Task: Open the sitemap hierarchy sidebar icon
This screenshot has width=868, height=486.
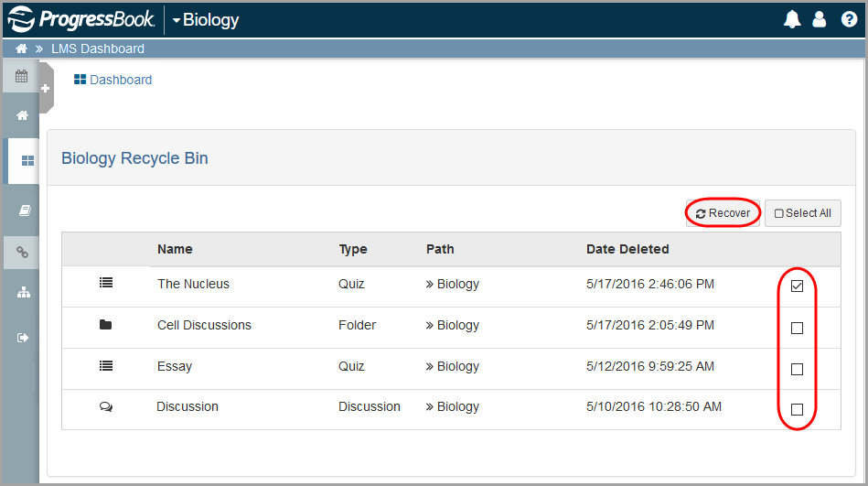Action: pyautogui.click(x=24, y=293)
